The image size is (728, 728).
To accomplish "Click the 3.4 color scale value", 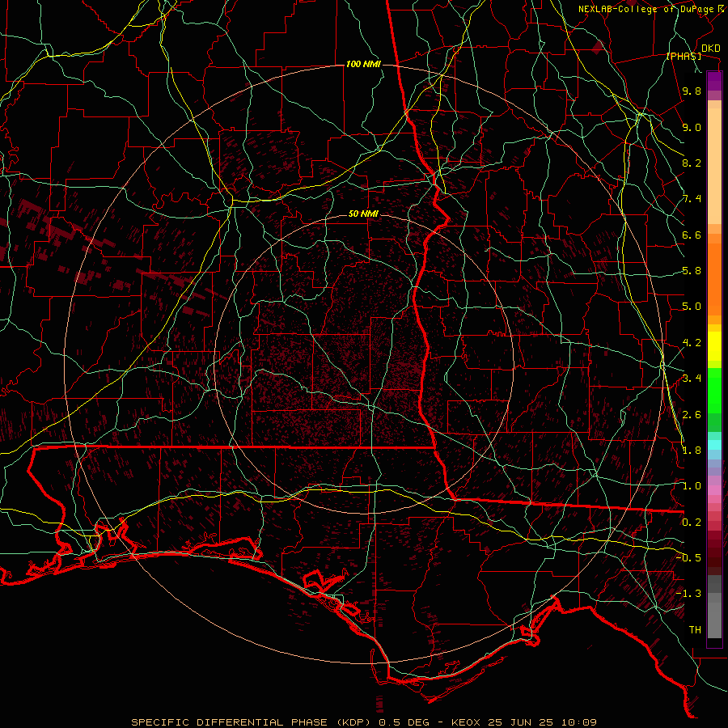I will 692,379.
